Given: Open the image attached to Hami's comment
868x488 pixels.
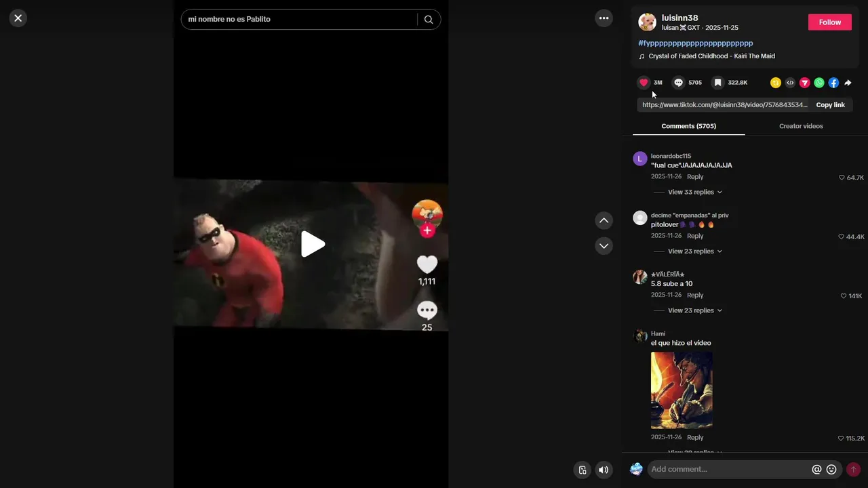Looking at the screenshot, I should 682,390.
